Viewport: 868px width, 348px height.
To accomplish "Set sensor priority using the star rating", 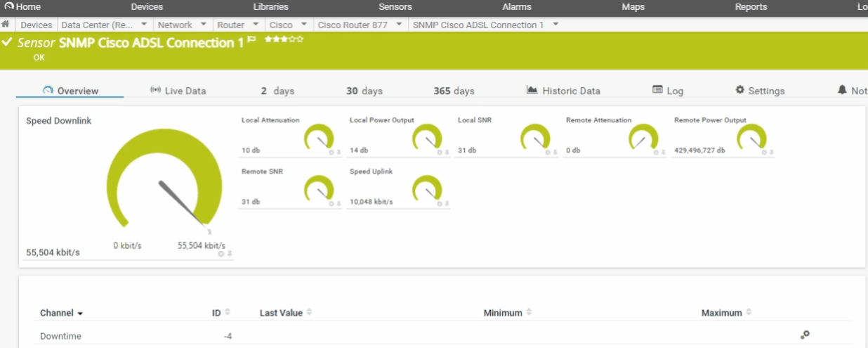I will [x=284, y=40].
